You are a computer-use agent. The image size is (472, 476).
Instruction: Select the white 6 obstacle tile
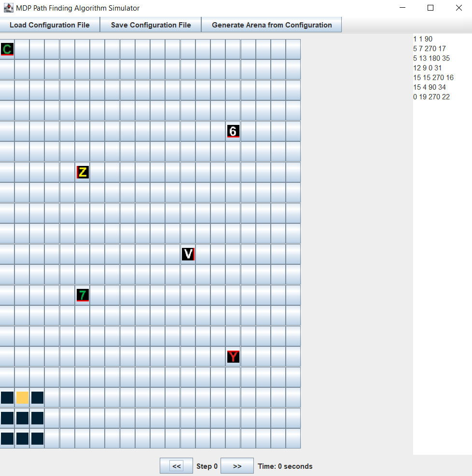[233, 131]
